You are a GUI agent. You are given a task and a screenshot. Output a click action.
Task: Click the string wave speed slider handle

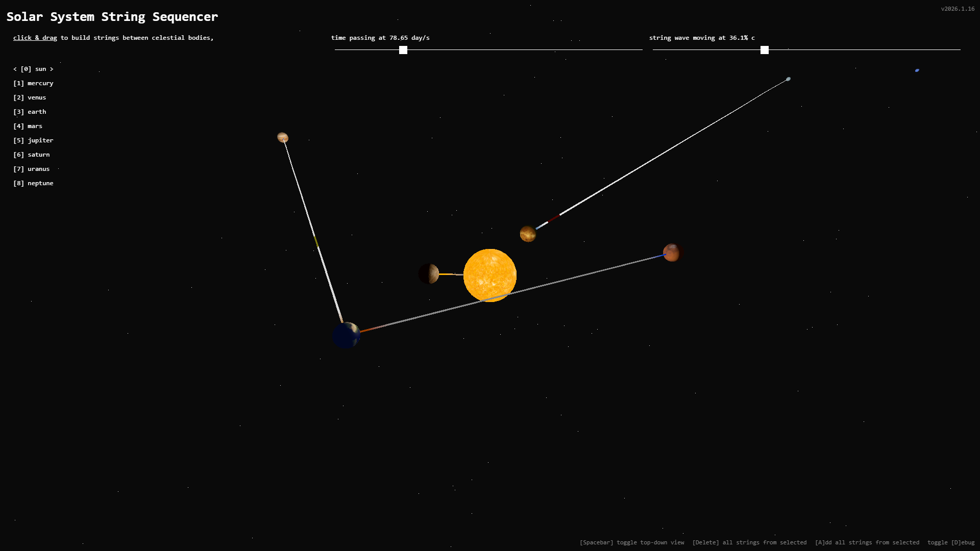765,50
